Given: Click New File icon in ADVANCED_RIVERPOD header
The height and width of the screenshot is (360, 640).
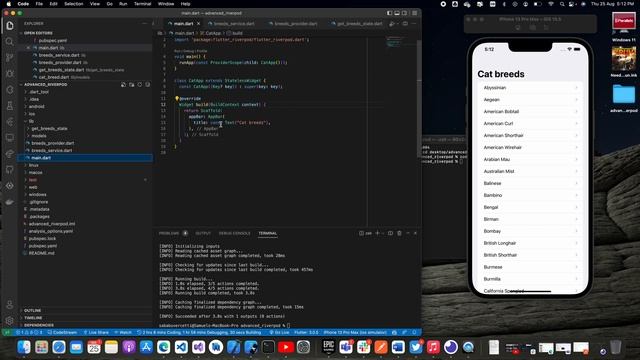Looking at the screenshot, I should (x=123, y=84).
